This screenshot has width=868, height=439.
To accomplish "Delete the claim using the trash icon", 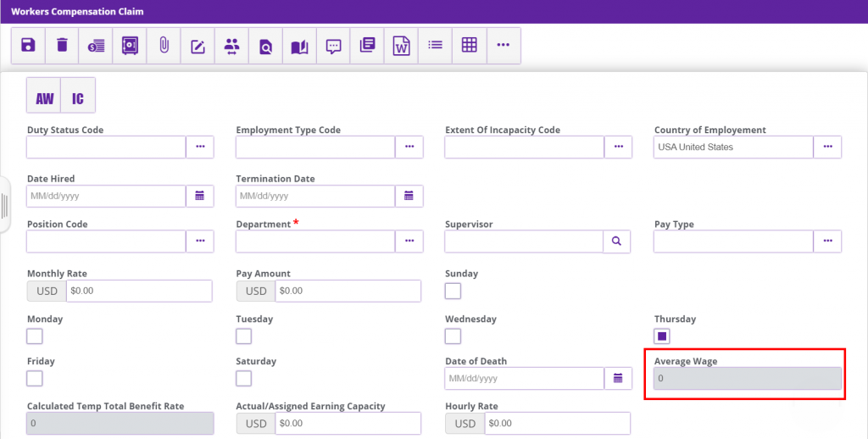I will click(62, 46).
